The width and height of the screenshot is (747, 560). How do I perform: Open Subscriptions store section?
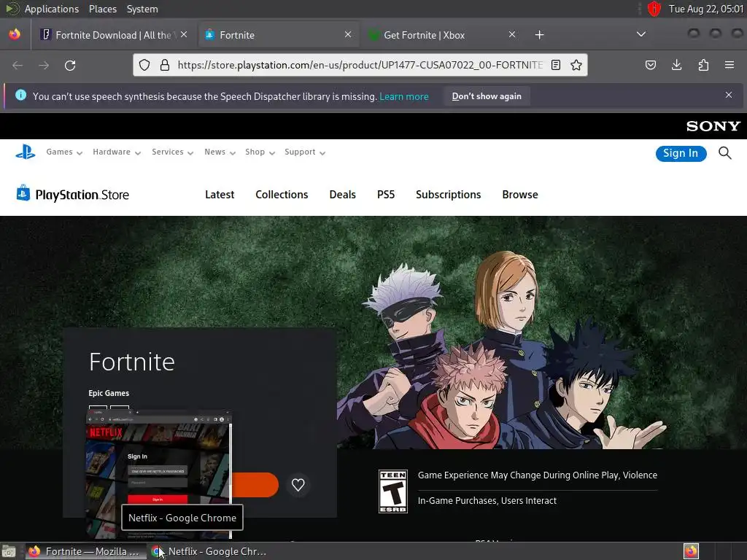tap(449, 195)
